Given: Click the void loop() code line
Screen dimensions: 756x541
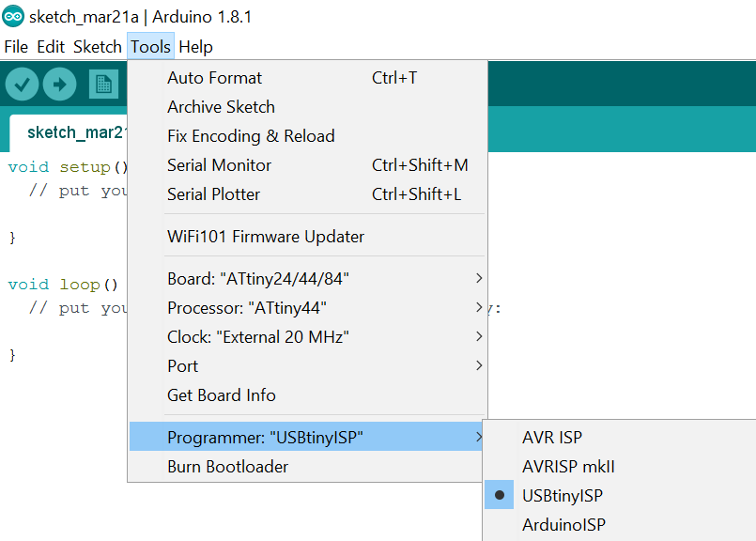Looking at the screenshot, I should [x=63, y=285].
